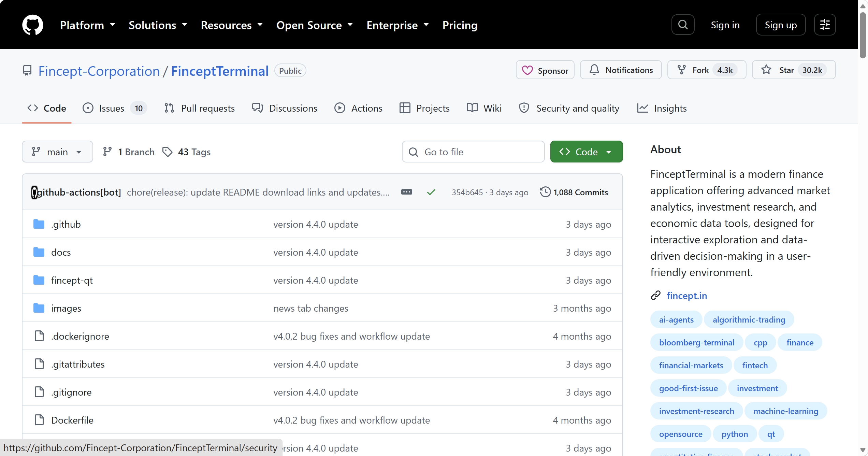868x456 pixels.
Task: Open the Pricing page
Action: point(460,25)
